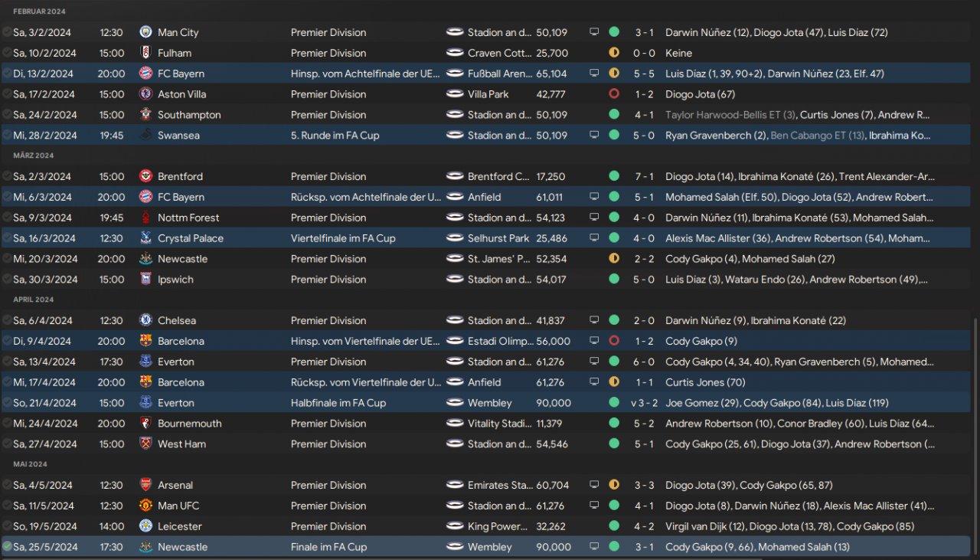Open the Selhurst Park stadium link
The height and width of the screenshot is (560, 980).
pos(498,238)
